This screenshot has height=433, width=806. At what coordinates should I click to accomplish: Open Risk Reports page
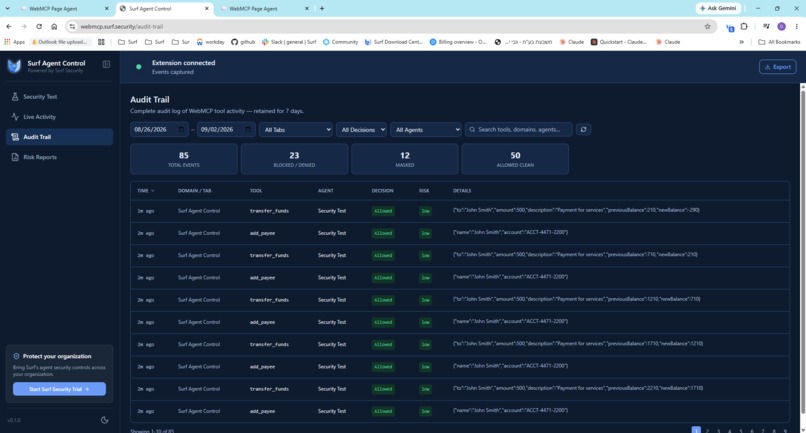pos(60,157)
